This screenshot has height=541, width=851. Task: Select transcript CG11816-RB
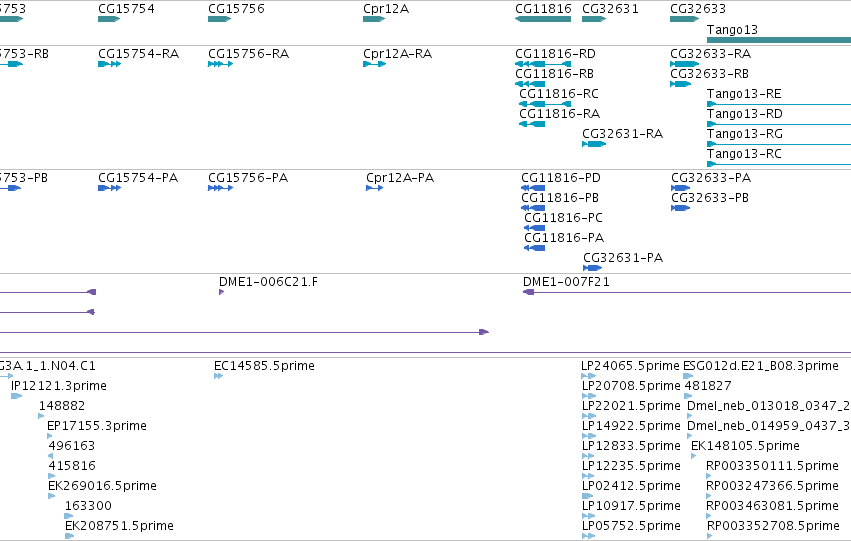coord(554,74)
